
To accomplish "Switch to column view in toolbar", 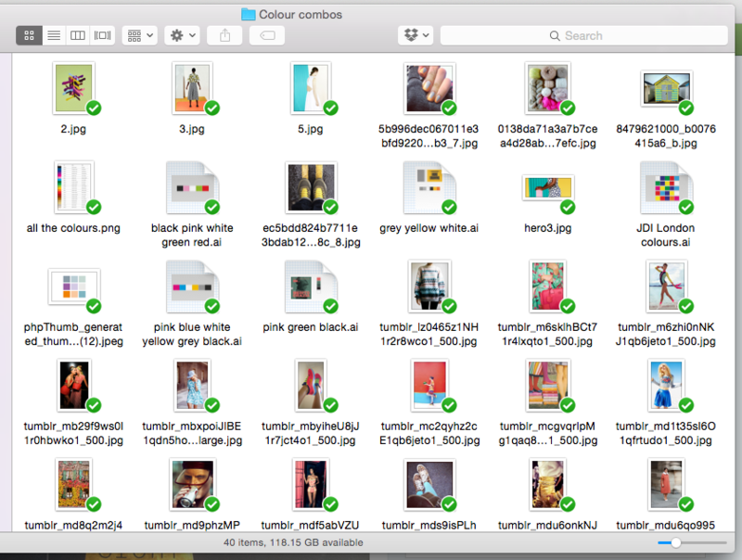I will [78, 35].
